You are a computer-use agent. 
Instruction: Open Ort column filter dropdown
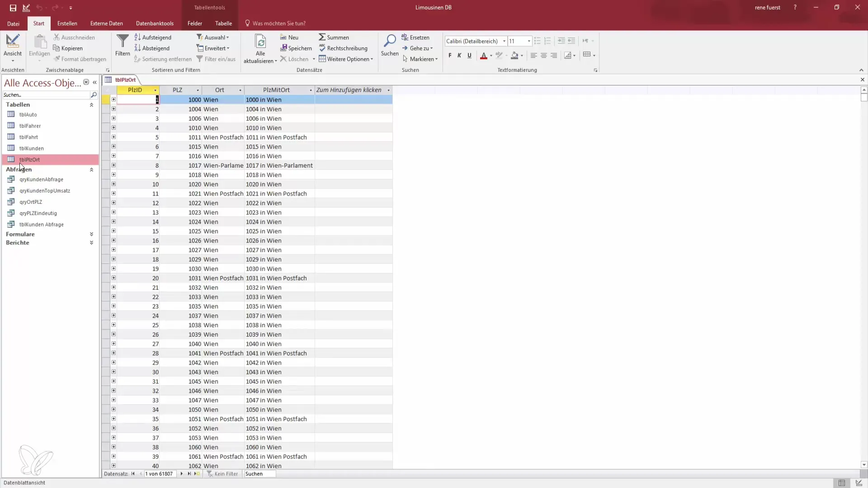[241, 90]
